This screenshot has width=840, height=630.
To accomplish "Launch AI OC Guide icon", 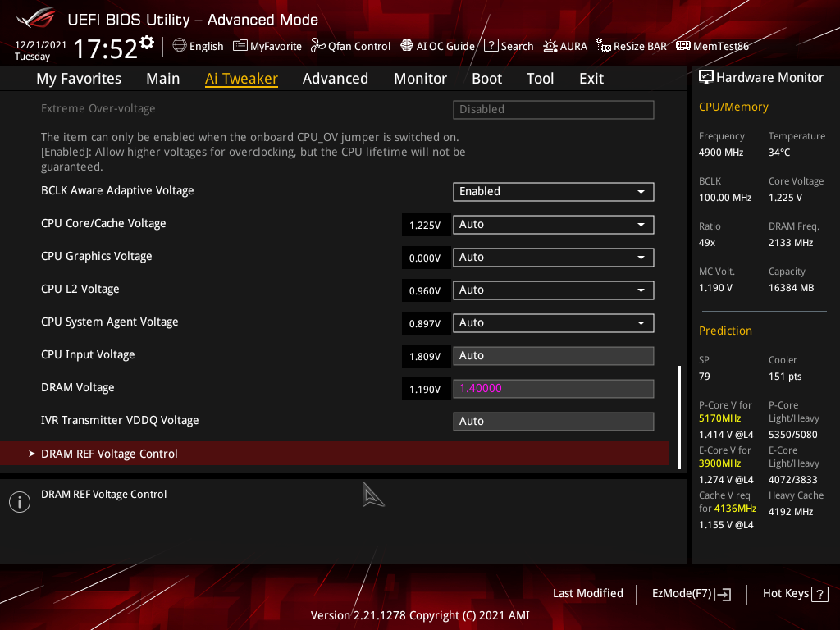I will click(407, 46).
